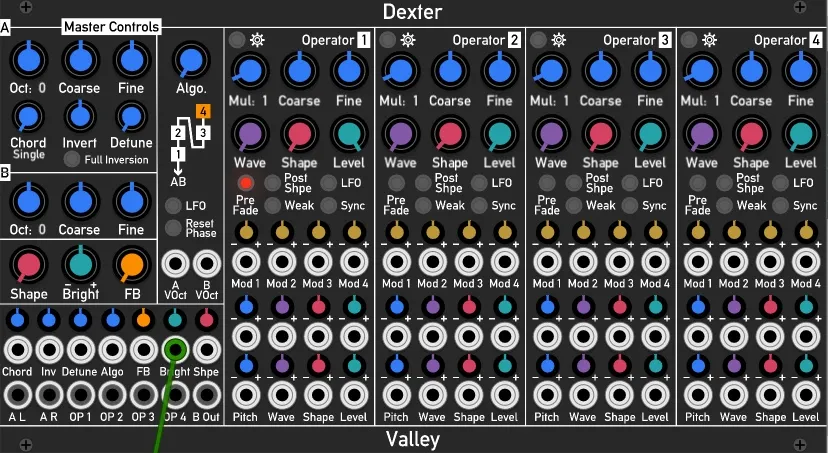Click the Valley brand label

tap(413, 439)
